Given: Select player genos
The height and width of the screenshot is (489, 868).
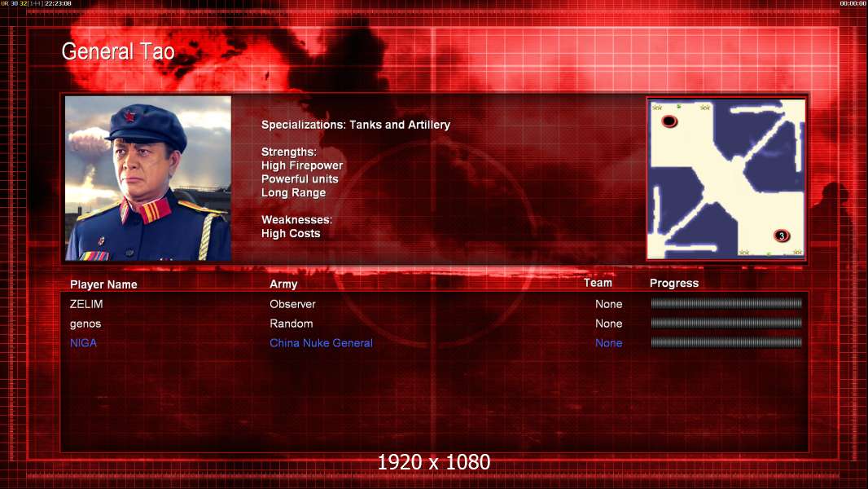Looking at the screenshot, I should click(85, 324).
